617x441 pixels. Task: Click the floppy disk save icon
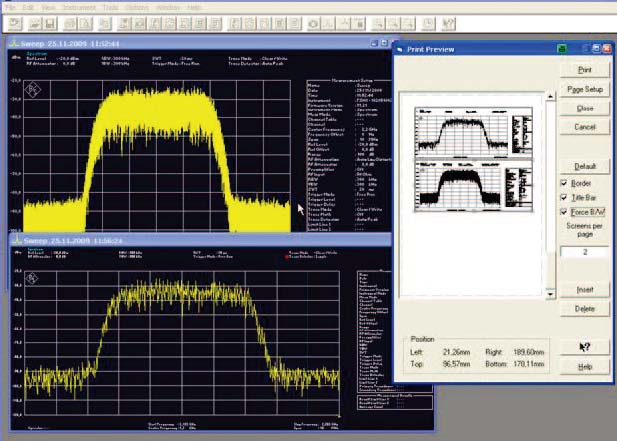tap(51, 22)
